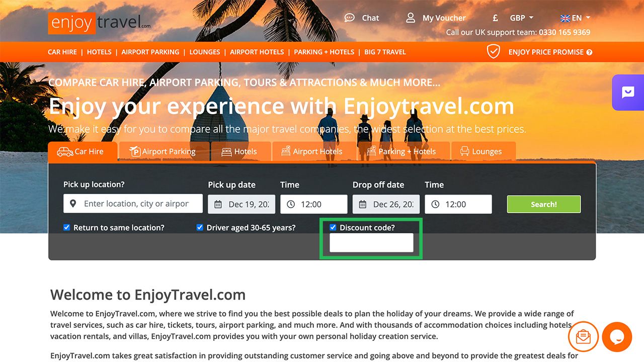Image resolution: width=644 pixels, height=362 pixels.
Task: Uncheck the Discount code checkbox
Action: [333, 227]
